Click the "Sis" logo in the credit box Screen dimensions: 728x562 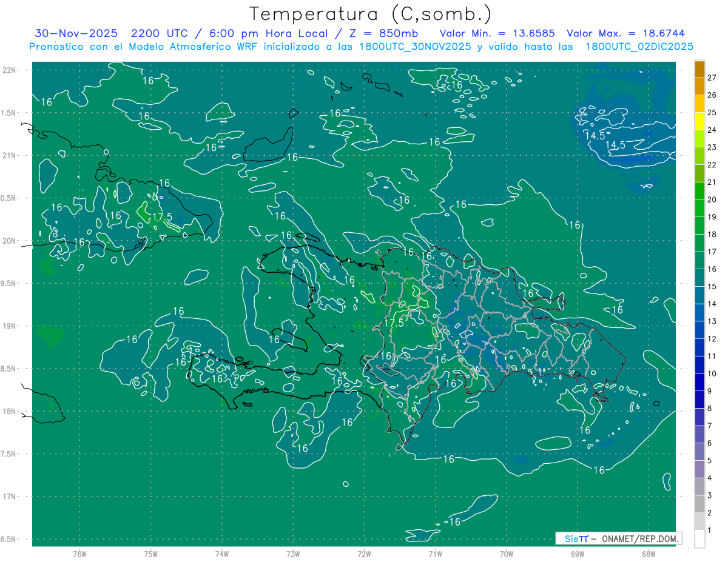(x=572, y=538)
